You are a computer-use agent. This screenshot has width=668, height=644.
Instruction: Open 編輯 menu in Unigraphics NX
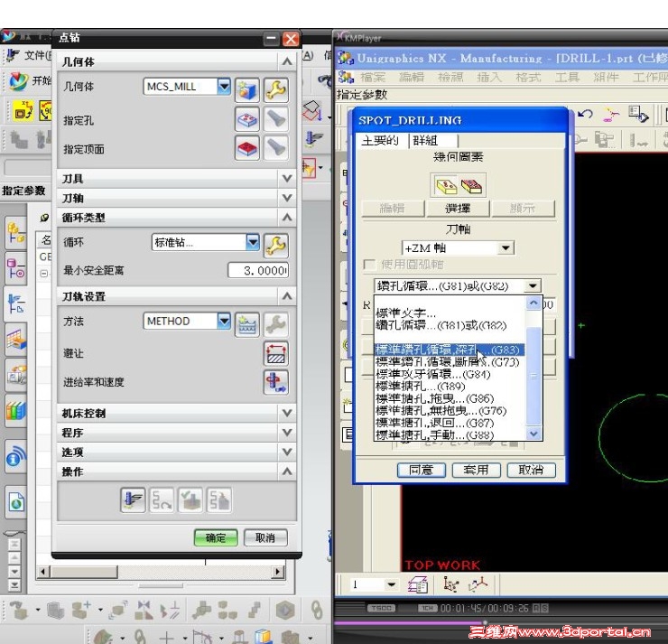click(412, 78)
